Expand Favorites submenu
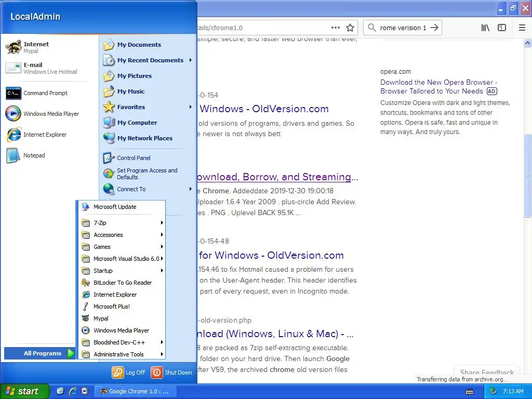Image resolution: width=532 pixels, height=399 pixels. pos(148,107)
